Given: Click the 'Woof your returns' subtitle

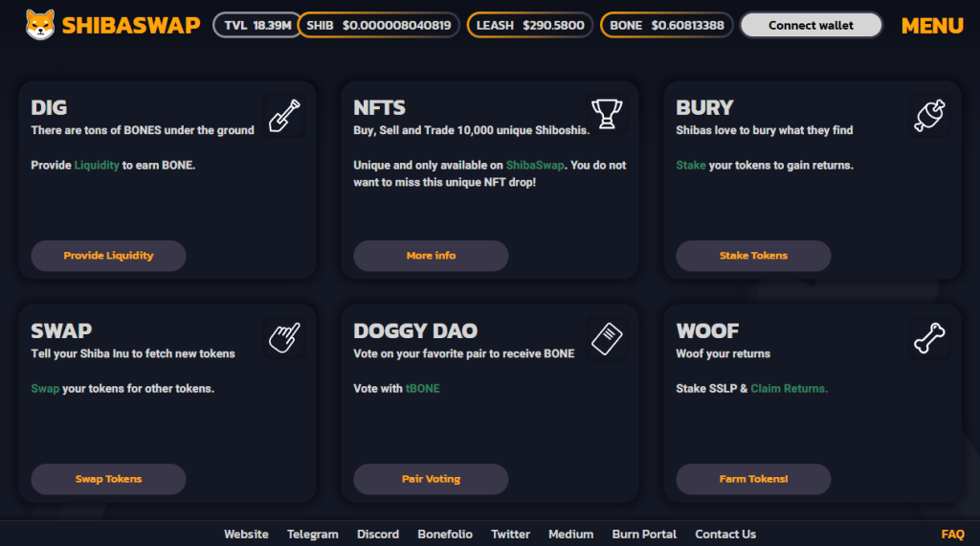Looking at the screenshot, I should click(724, 353).
